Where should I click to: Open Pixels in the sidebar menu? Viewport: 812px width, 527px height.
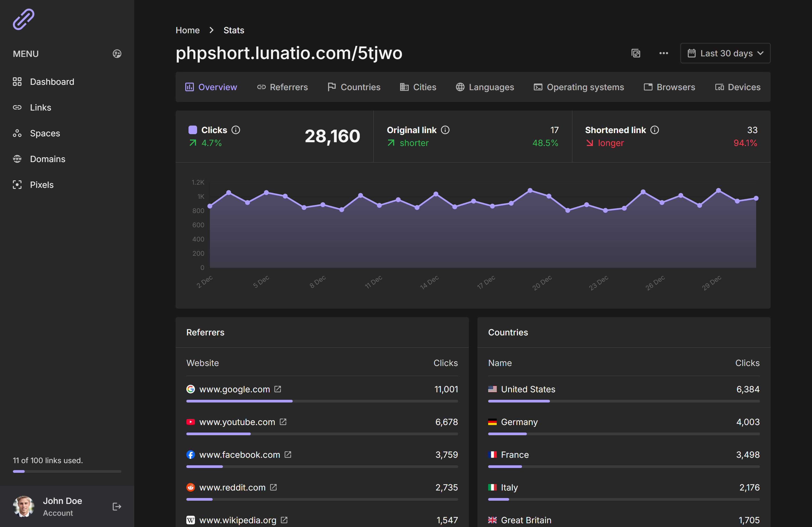click(42, 185)
